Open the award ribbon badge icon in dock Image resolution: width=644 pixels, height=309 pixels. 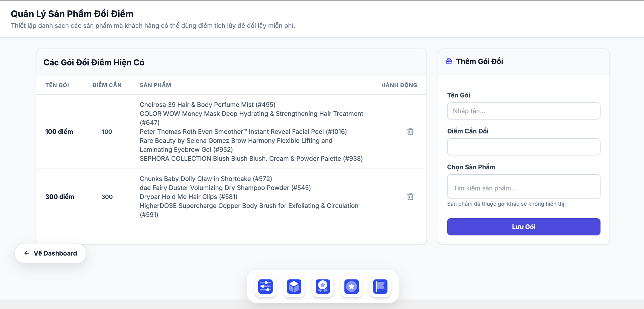click(323, 286)
